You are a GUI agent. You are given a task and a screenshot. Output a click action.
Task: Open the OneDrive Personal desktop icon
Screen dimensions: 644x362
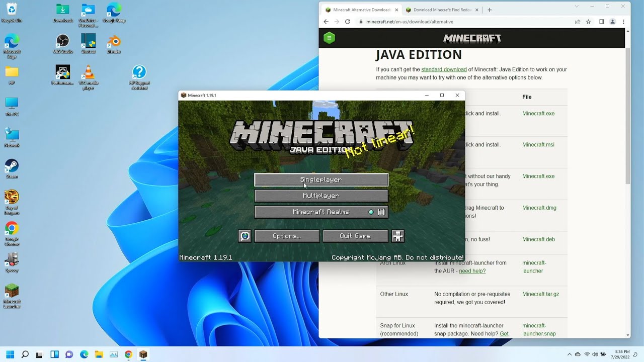coord(88,15)
